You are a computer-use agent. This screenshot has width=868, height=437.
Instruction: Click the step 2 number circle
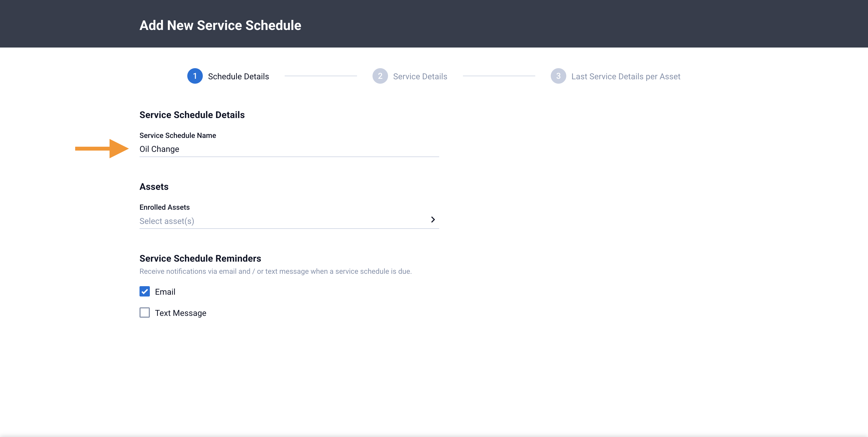380,76
